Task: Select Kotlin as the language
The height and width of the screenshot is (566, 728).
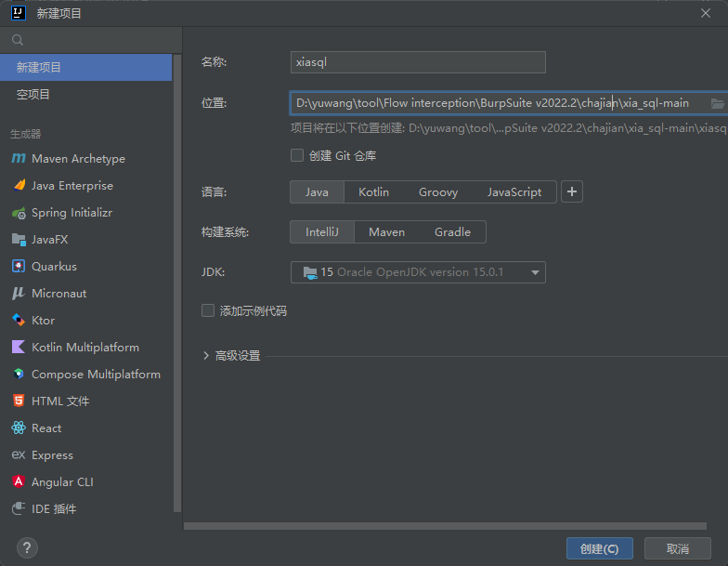Action: click(373, 191)
